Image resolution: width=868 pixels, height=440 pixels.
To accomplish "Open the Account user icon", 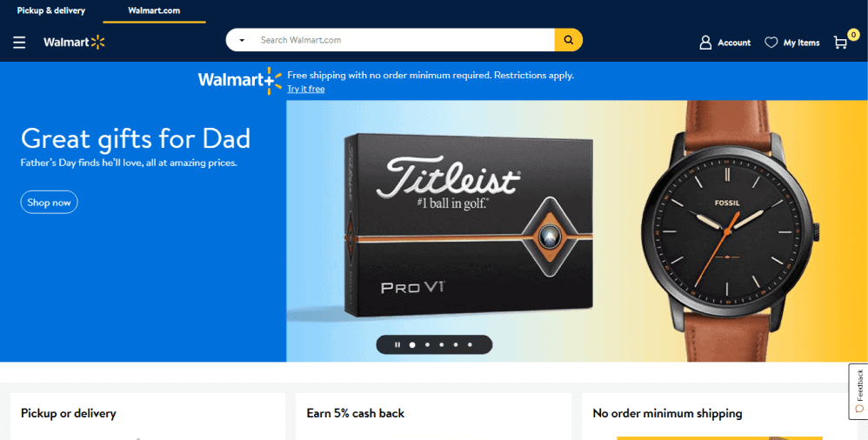I will tap(705, 43).
